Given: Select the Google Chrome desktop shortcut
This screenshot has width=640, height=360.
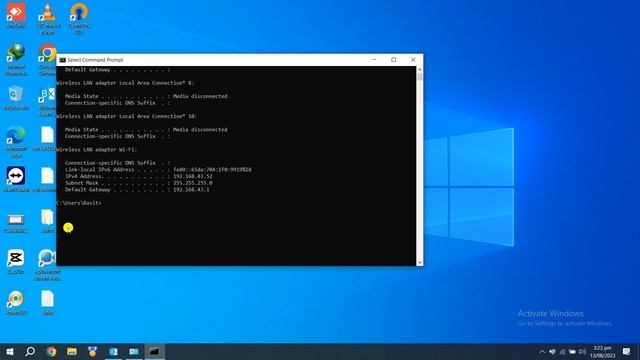Looking at the screenshot, I should pos(48,59).
